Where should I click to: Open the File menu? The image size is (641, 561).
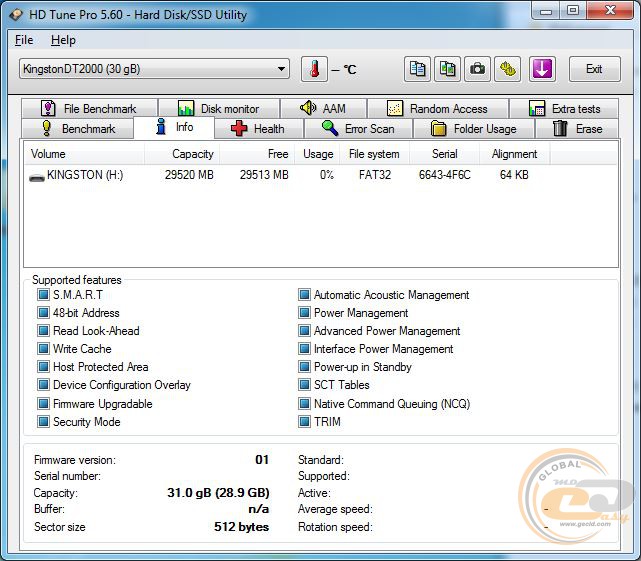pos(24,40)
